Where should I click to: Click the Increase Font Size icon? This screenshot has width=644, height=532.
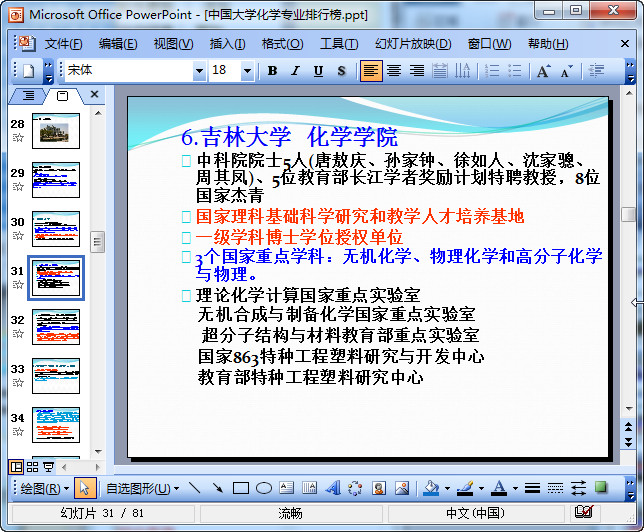[543, 71]
